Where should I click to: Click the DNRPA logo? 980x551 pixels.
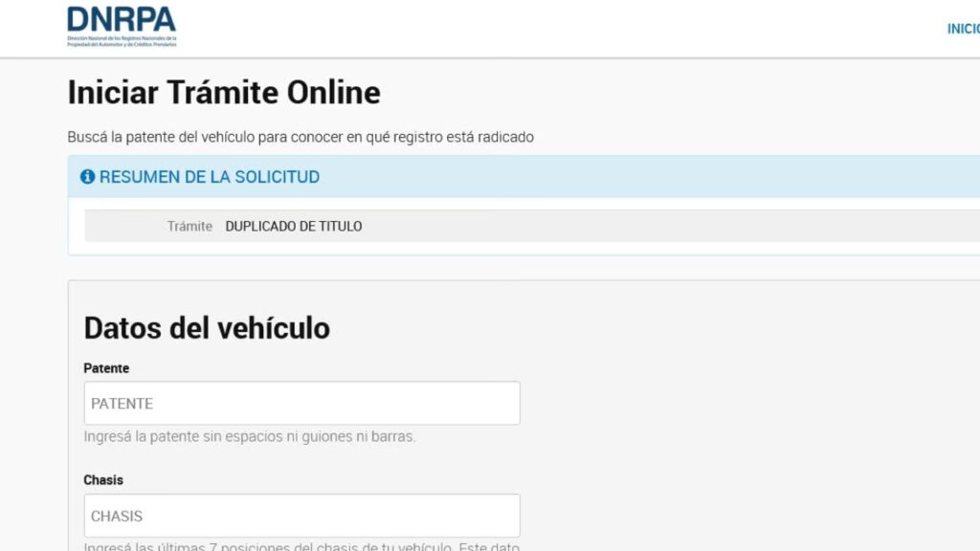122,20
